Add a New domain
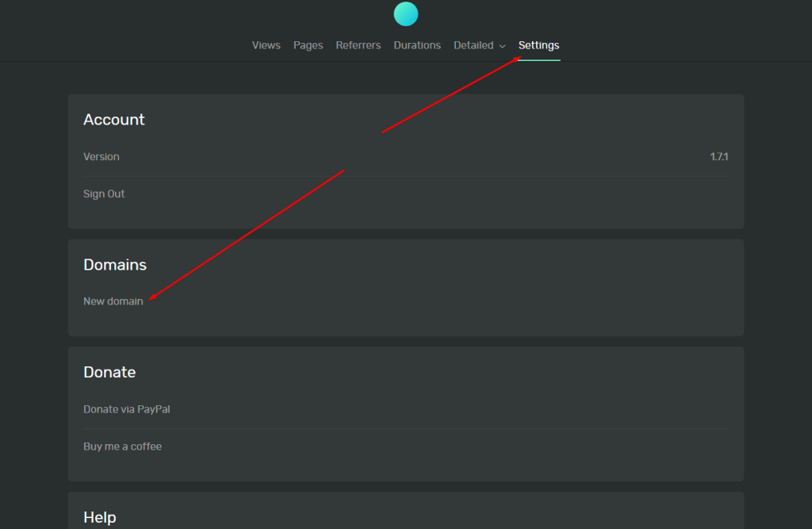This screenshot has height=529, width=812. point(113,301)
